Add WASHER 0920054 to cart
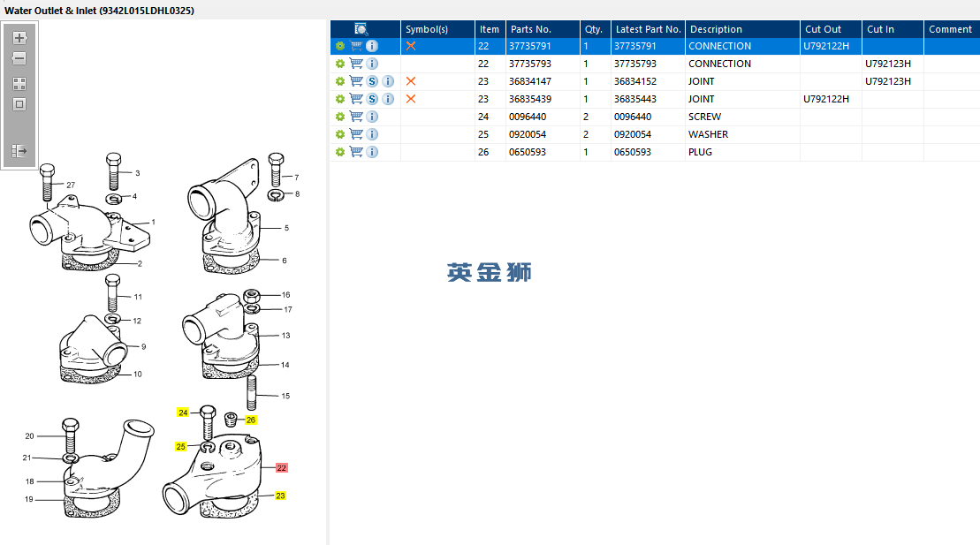This screenshot has height=545, width=980. 356,134
